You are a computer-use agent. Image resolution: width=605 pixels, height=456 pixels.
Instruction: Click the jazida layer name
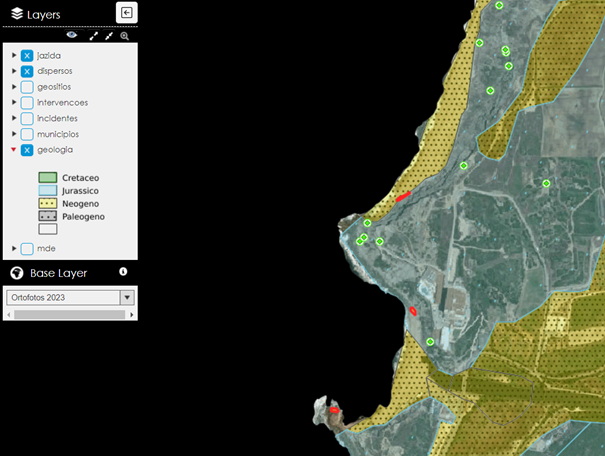pyautogui.click(x=49, y=56)
